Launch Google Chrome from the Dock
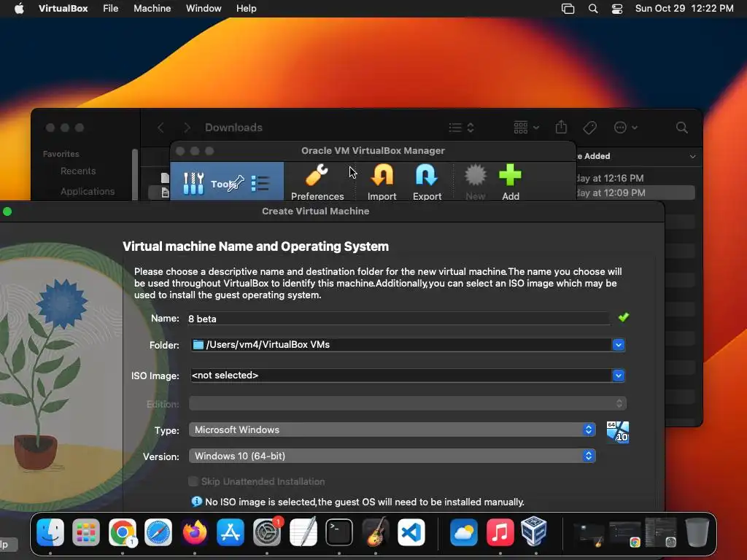 click(123, 532)
